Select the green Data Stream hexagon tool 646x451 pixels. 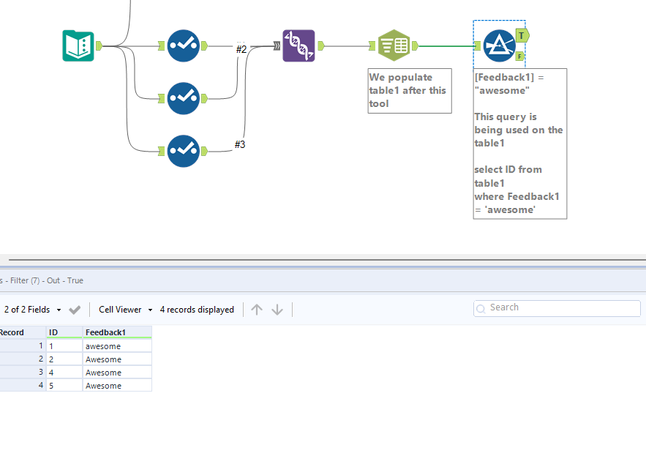pyautogui.click(x=394, y=45)
